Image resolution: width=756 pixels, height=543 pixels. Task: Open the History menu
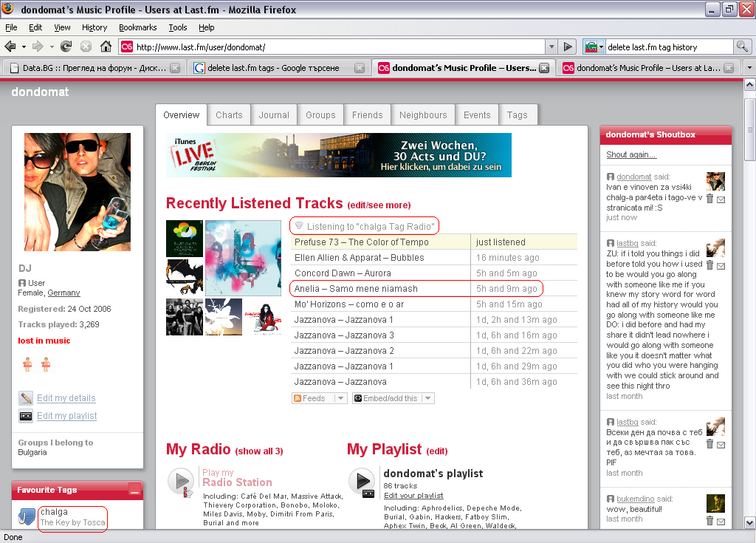(x=94, y=27)
